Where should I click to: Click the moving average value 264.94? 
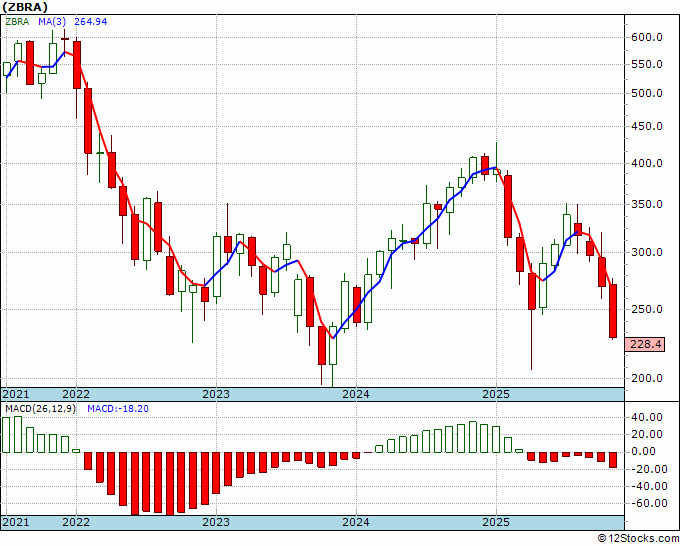[x=91, y=22]
